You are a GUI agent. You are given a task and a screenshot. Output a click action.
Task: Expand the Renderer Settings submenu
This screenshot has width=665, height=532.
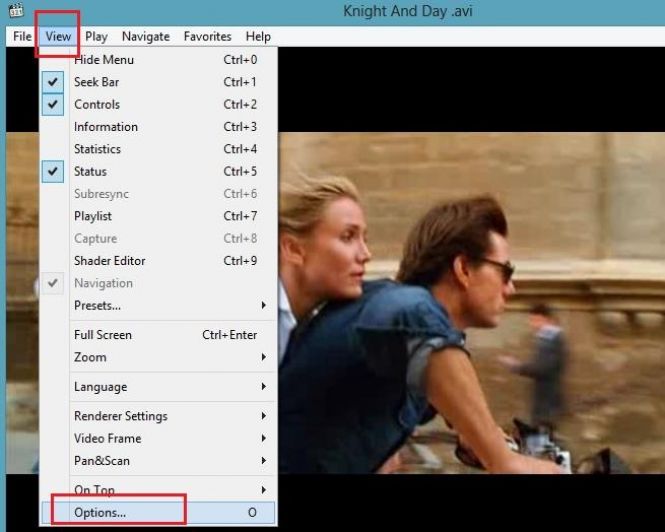coord(158,416)
